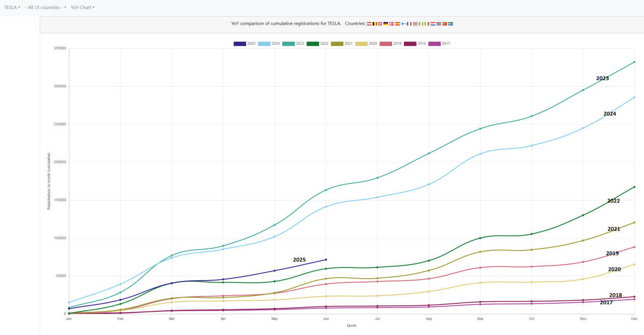Click the teal 2023 legend color swatch
Screen dimensions: 644x335
pos(288,44)
